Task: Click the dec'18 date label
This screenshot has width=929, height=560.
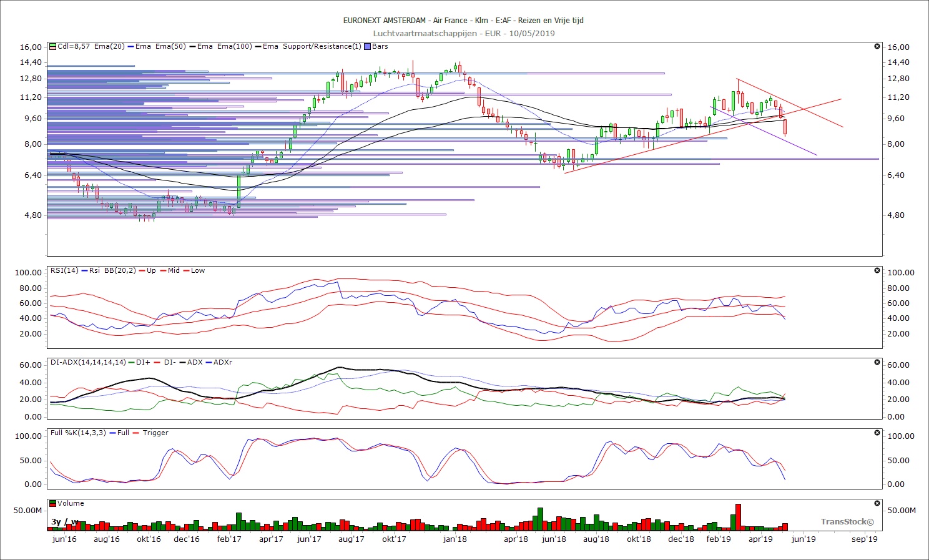Action: click(x=681, y=539)
